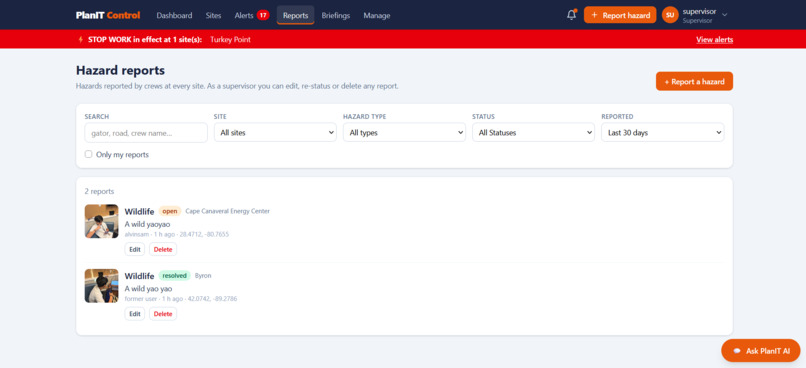This screenshot has width=806, height=368.
Task: Click the PlanIT Control logo
Action: 107,15
